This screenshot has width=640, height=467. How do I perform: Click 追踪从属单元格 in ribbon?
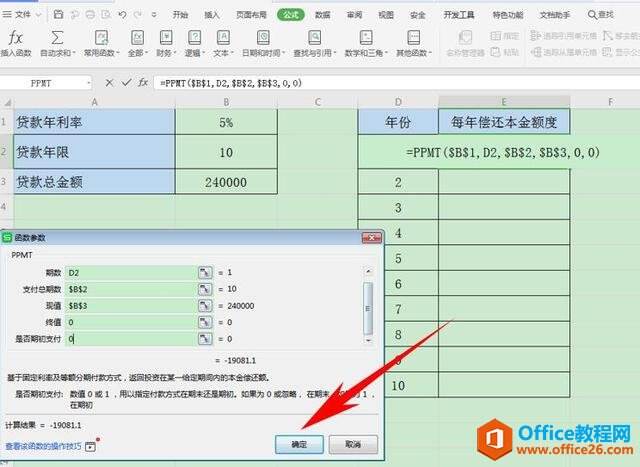coord(563,52)
